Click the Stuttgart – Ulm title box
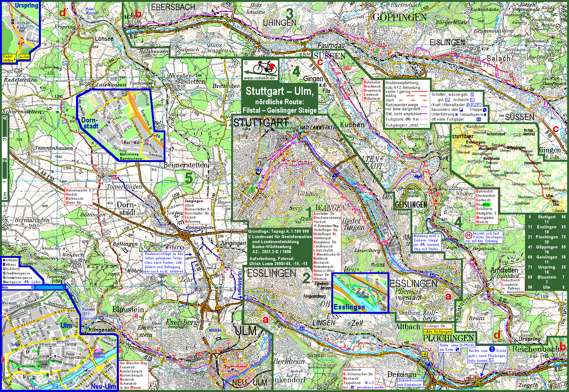The width and height of the screenshot is (569, 392). [x=279, y=100]
